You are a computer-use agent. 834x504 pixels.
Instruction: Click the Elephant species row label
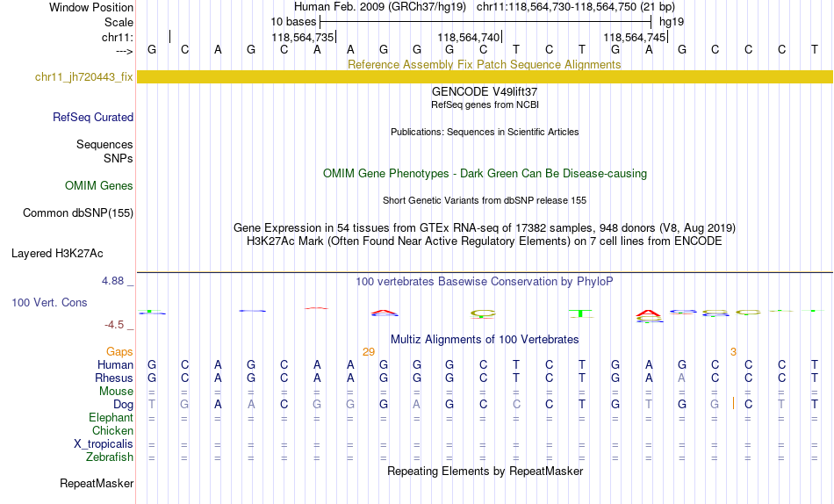tap(111, 417)
